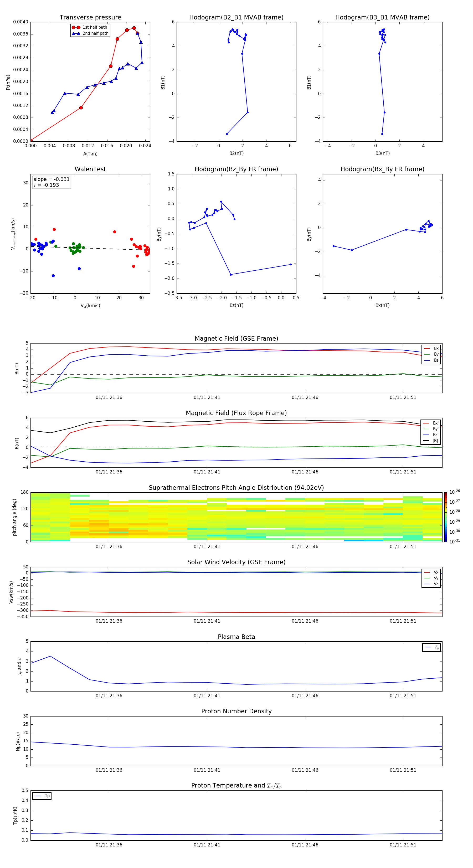
Task: Select Vx in the solar wind legend
Action: [x=431, y=573]
